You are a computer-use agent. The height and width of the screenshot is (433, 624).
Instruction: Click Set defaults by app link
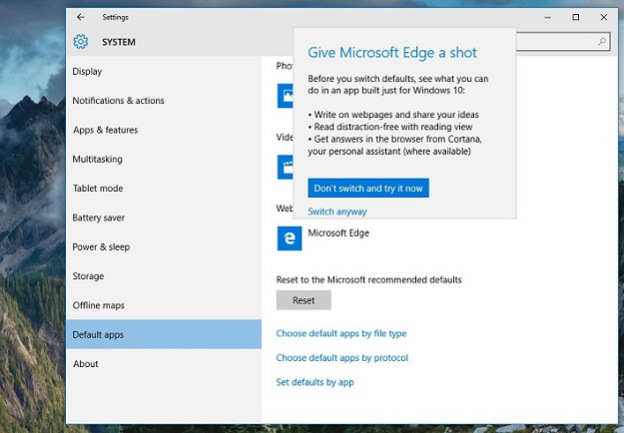click(x=315, y=382)
